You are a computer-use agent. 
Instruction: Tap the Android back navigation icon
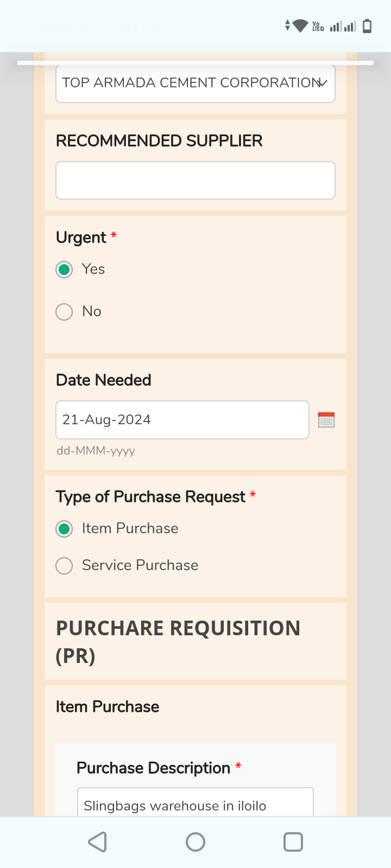[x=98, y=842]
